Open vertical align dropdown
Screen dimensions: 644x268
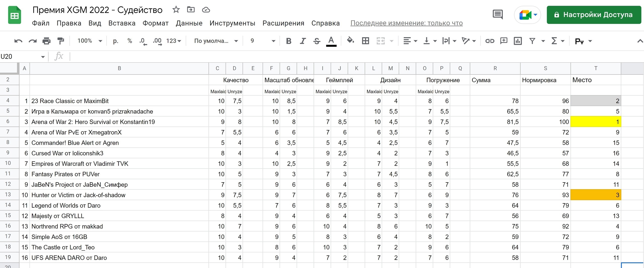tap(430, 41)
